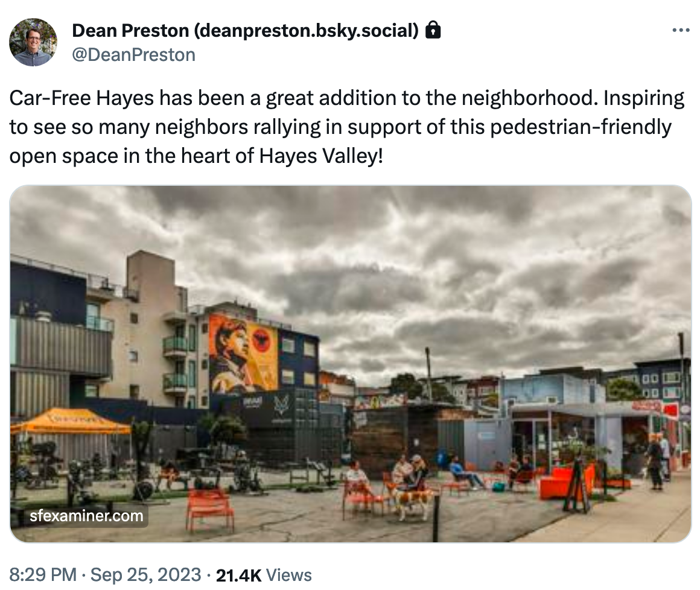Click the Sep 25, 2023 date
This screenshot has width=700, height=590.
coord(145,575)
